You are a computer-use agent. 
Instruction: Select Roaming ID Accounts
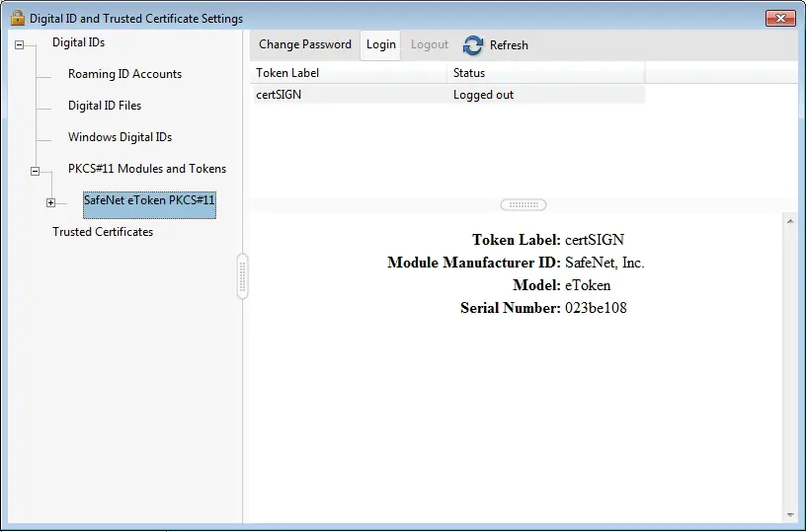[124, 74]
